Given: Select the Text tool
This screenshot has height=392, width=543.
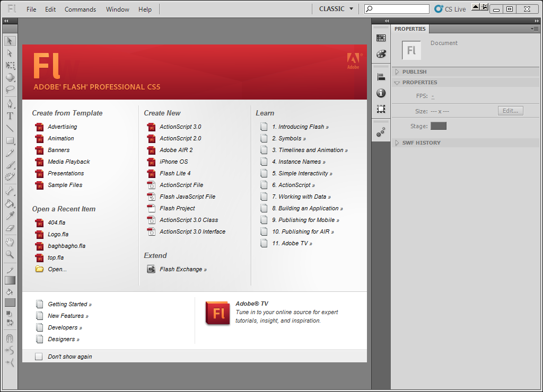Looking at the screenshot, I should pyautogui.click(x=10, y=116).
